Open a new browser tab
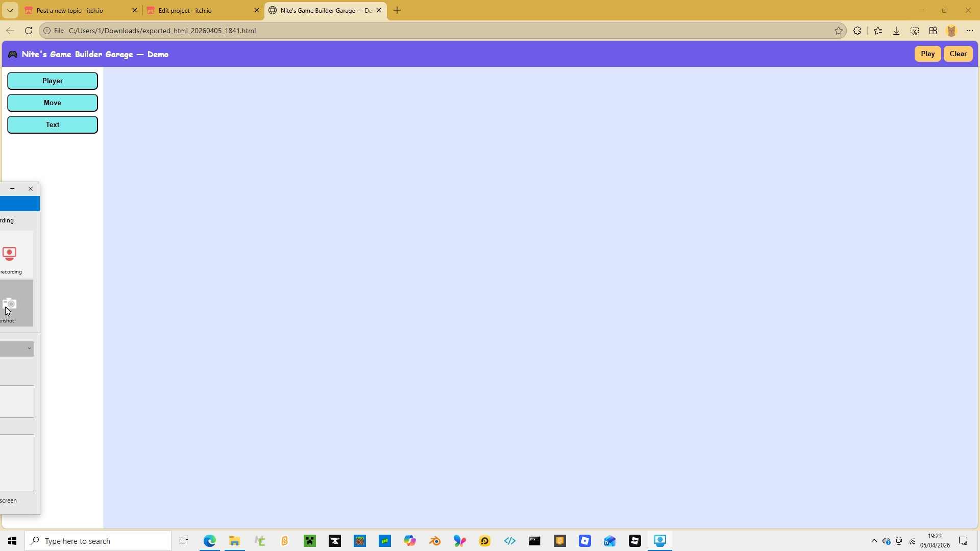The width and height of the screenshot is (980, 551). pyautogui.click(x=397, y=10)
